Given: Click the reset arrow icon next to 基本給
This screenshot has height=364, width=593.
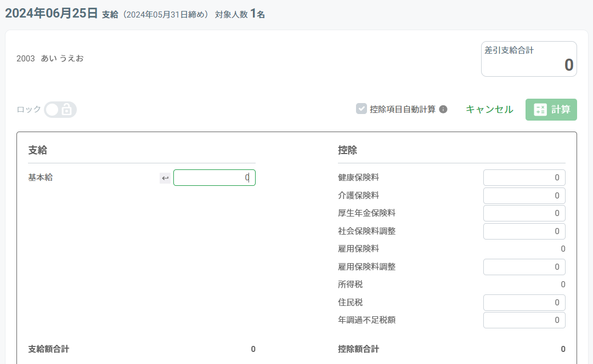Looking at the screenshot, I should click(165, 178).
